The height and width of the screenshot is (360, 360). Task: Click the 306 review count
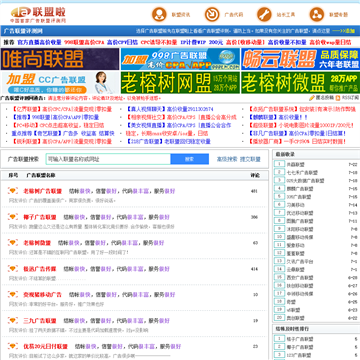pyautogui.click(x=254, y=217)
